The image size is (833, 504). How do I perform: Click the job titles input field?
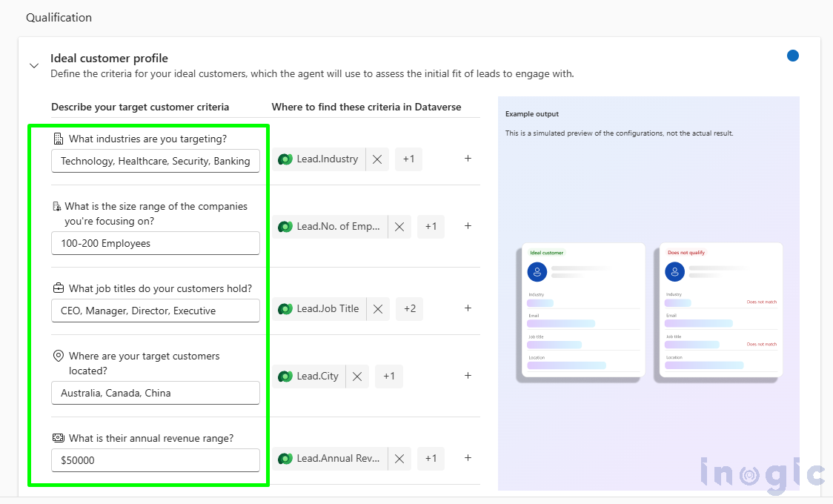click(x=156, y=311)
